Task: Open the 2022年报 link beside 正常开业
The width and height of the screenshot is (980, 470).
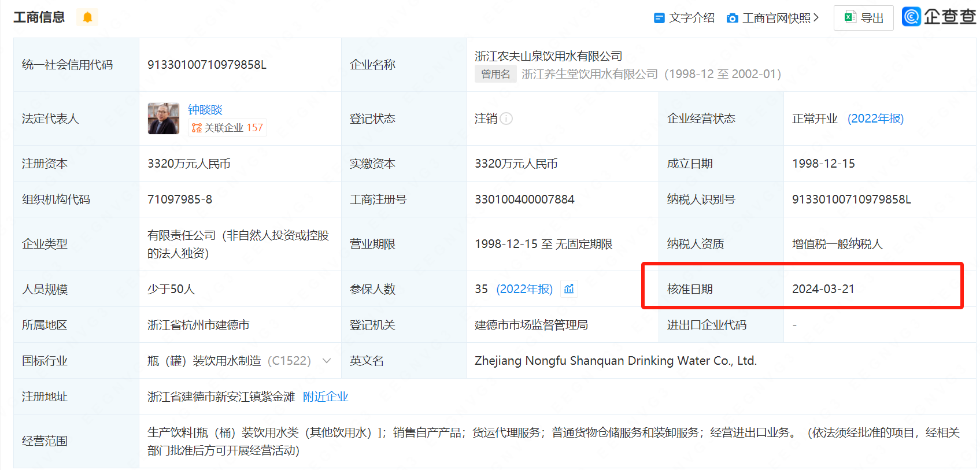Action: (x=875, y=119)
